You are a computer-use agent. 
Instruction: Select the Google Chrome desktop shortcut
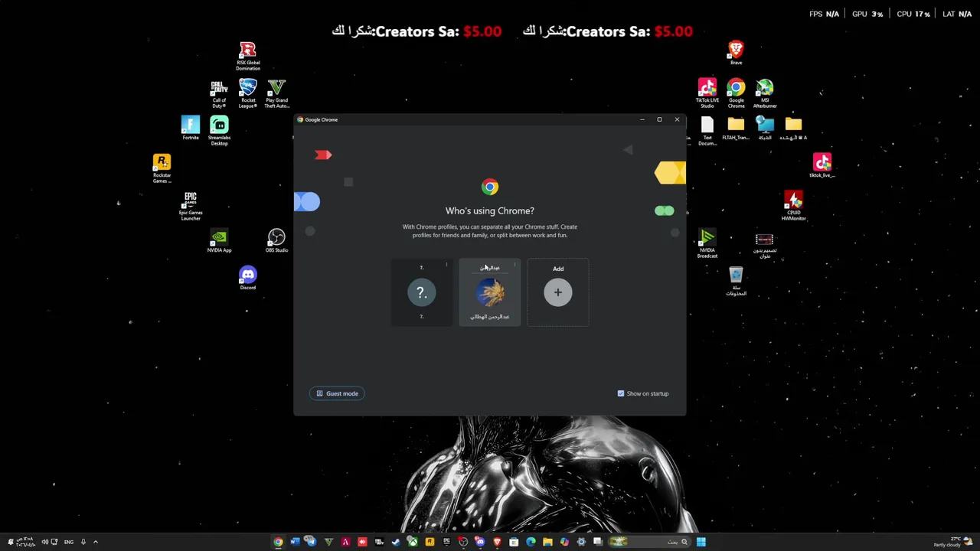tap(736, 93)
